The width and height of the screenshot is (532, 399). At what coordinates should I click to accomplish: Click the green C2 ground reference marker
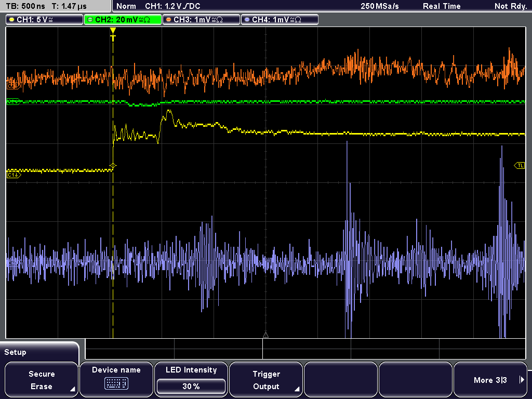(x=14, y=101)
